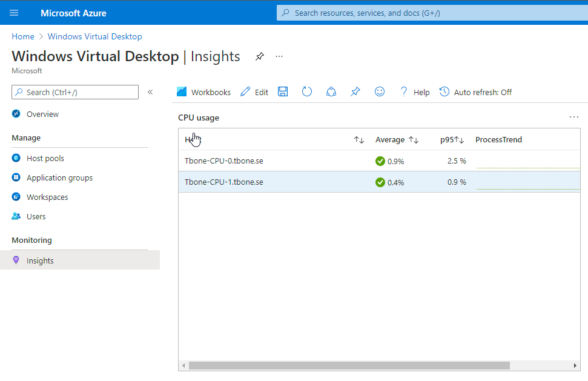Screen dimensions: 588x381
Task: Click the Refresh icon in toolbar
Action: pyautogui.click(x=307, y=92)
